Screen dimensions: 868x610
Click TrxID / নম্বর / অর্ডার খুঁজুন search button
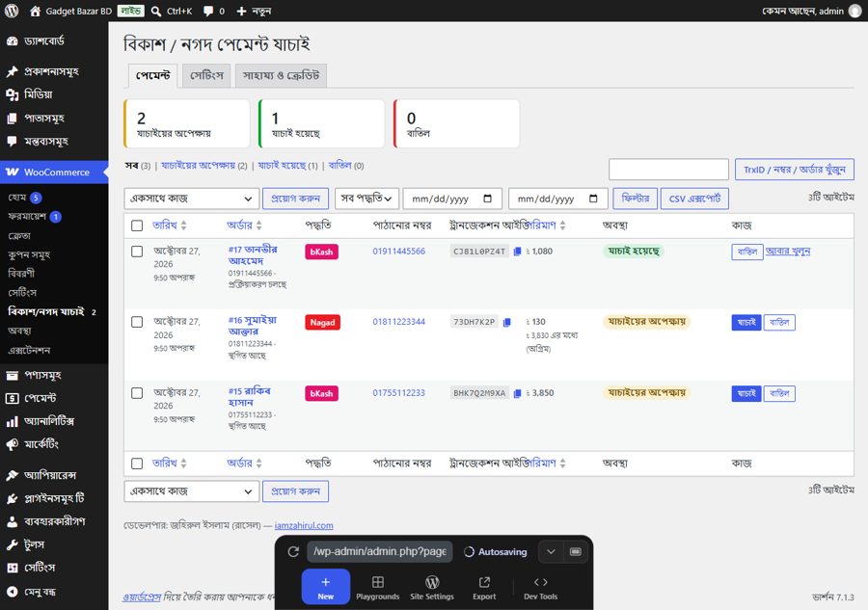click(x=795, y=170)
